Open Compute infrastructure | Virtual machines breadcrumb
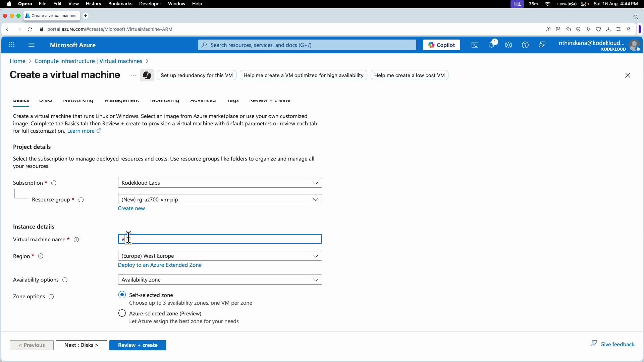The height and width of the screenshot is (362, 644). (x=89, y=61)
